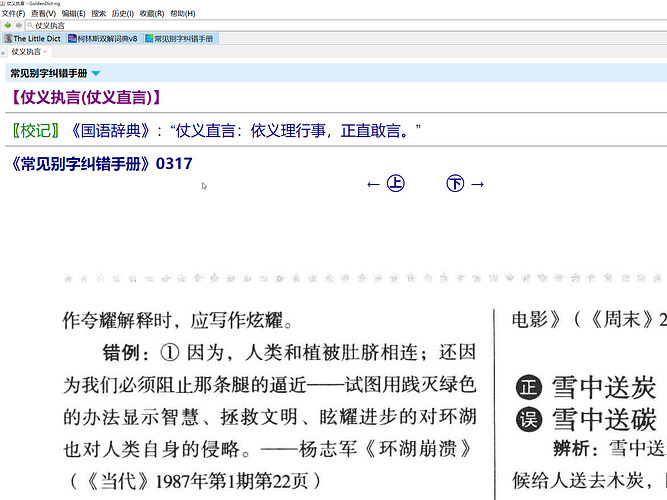This screenshot has height=500, width=667.
Task: Go back with the green back arrow
Action: point(8,26)
